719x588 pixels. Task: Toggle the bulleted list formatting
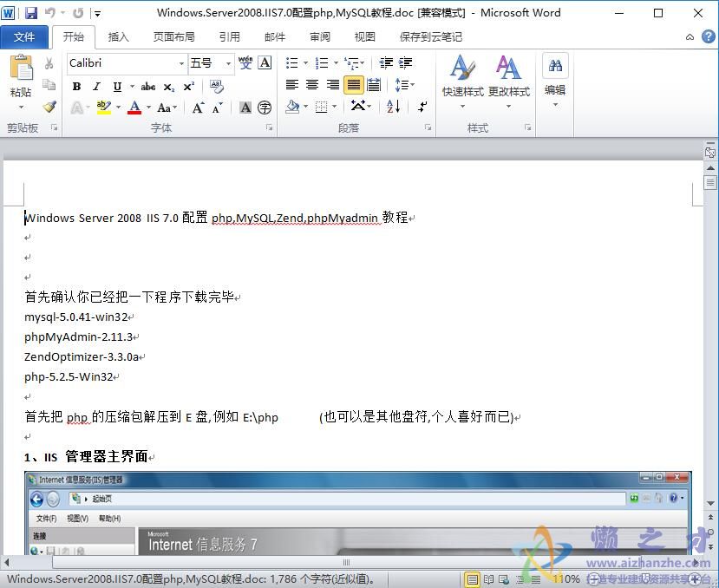tap(292, 63)
